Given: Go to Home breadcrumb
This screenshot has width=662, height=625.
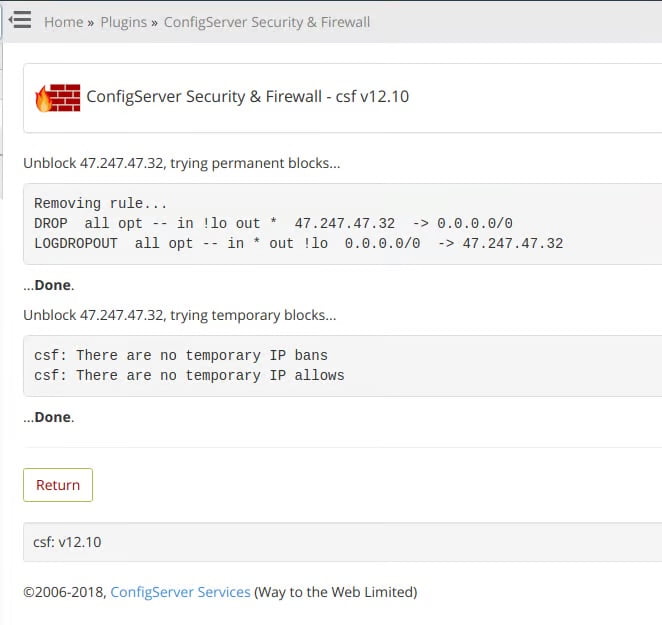Looking at the screenshot, I should [64, 22].
